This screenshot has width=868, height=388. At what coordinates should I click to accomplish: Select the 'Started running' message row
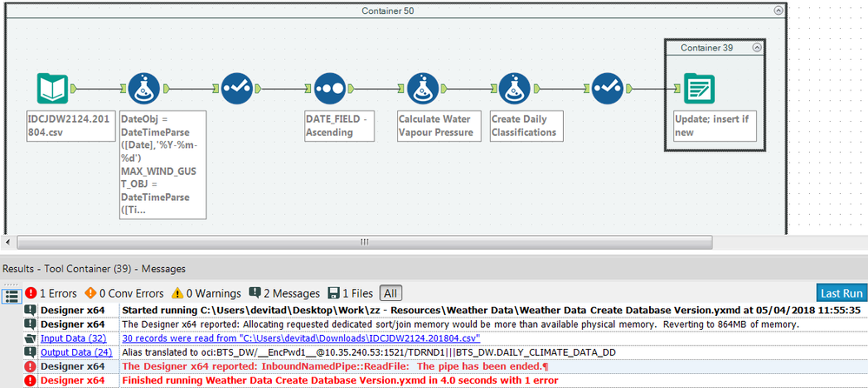click(x=444, y=310)
